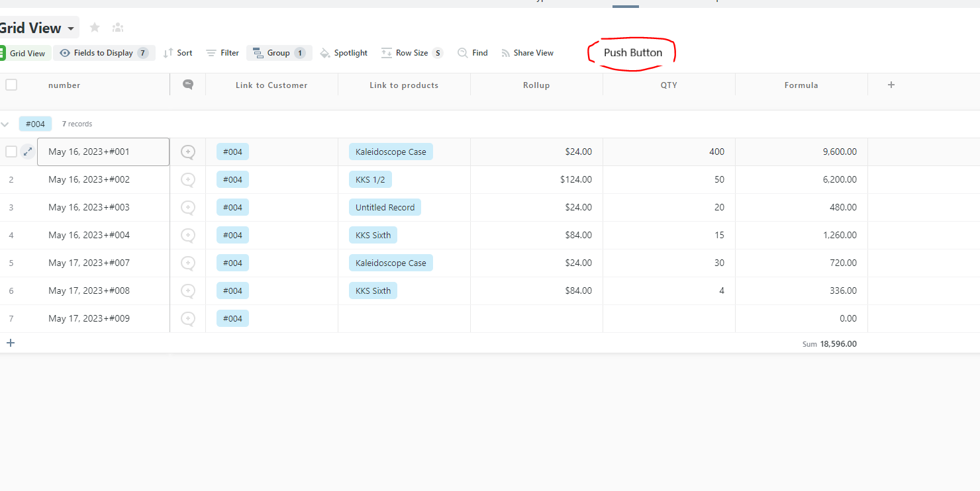Click Share View
This screenshot has height=491, width=980.
pyautogui.click(x=527, y=53)
